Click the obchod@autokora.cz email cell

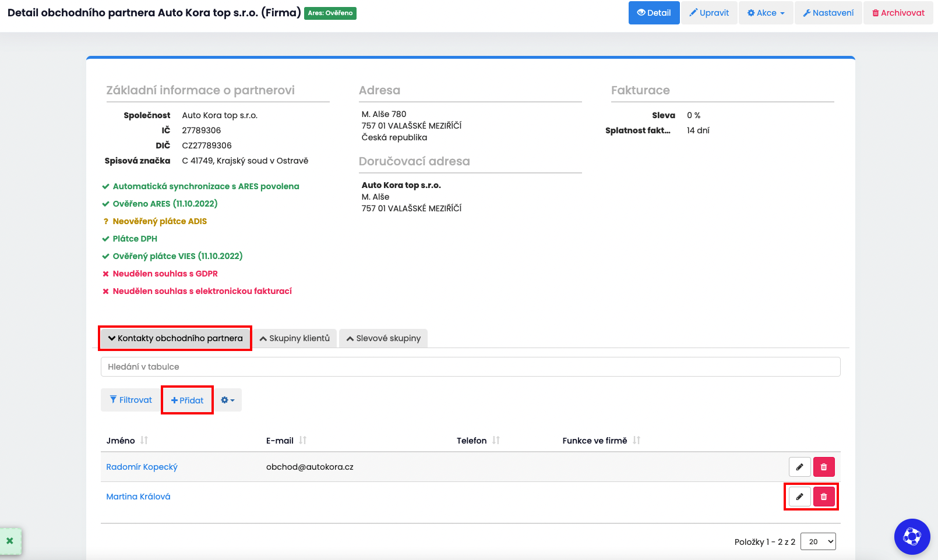310,467
